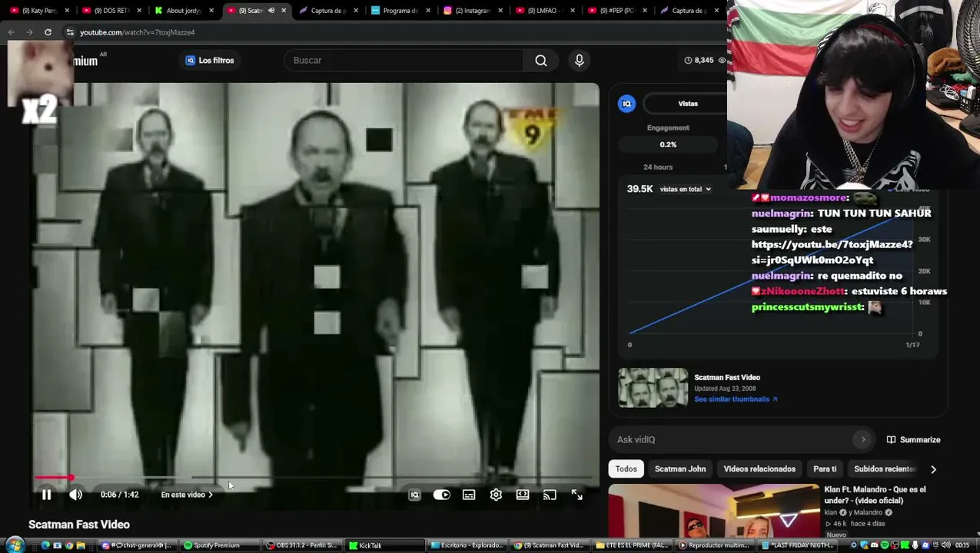Switch to the Programa tab
Screen dimensions: 980x553
400,11
